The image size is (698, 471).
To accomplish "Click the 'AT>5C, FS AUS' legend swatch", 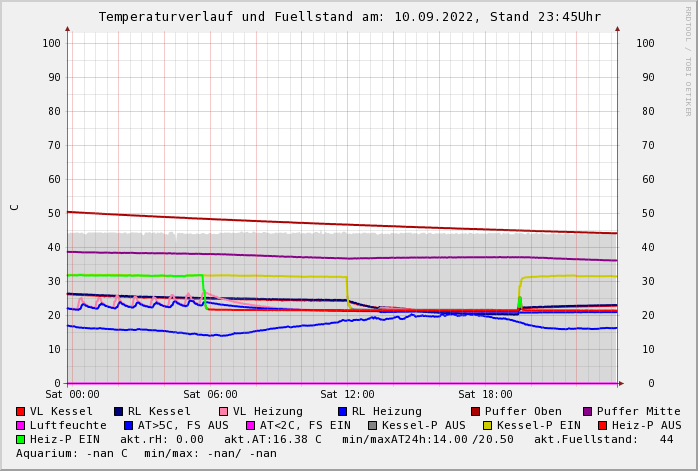I will point(128,426).
